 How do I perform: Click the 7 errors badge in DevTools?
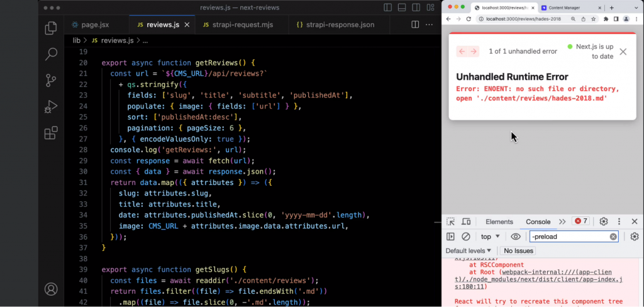[580, 221]
